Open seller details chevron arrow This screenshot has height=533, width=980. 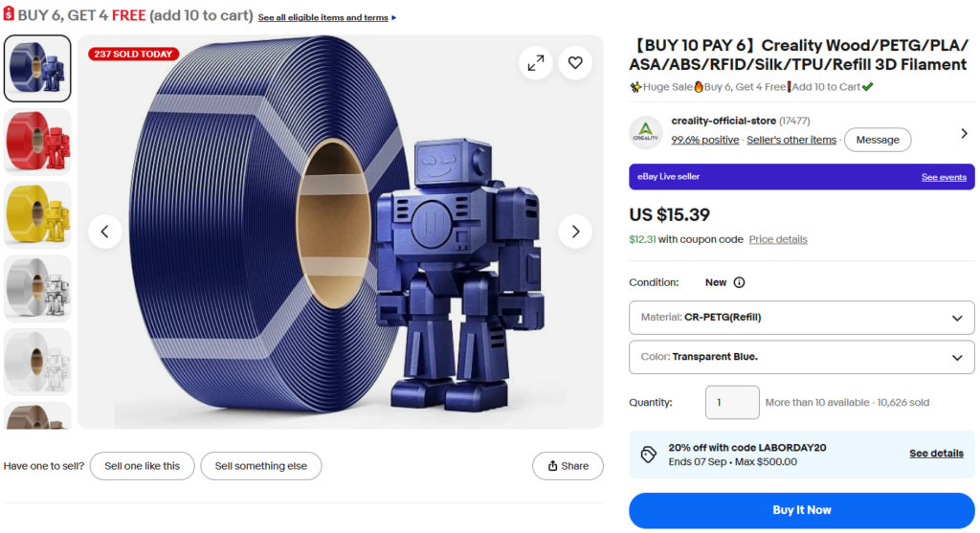coord(964,133)
